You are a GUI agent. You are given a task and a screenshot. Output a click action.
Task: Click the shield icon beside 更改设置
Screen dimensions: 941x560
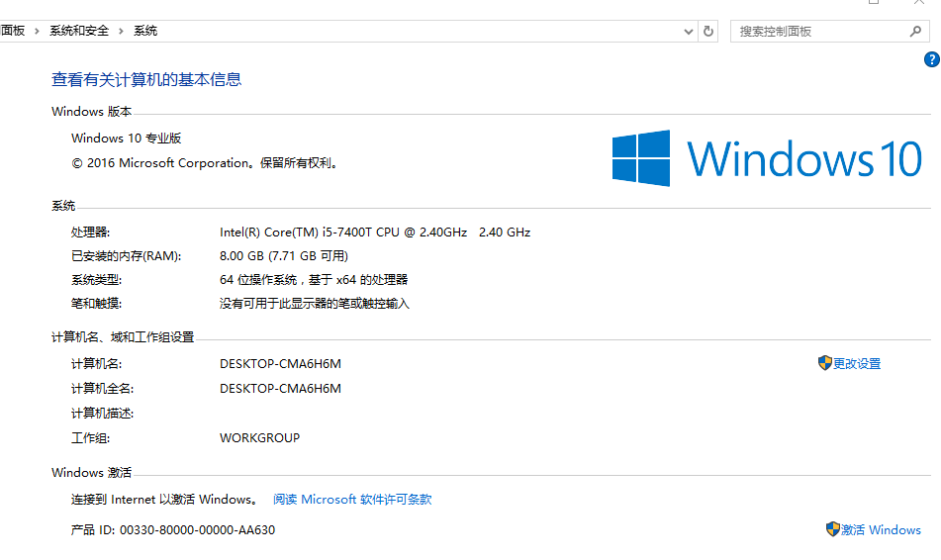point(824,363)
